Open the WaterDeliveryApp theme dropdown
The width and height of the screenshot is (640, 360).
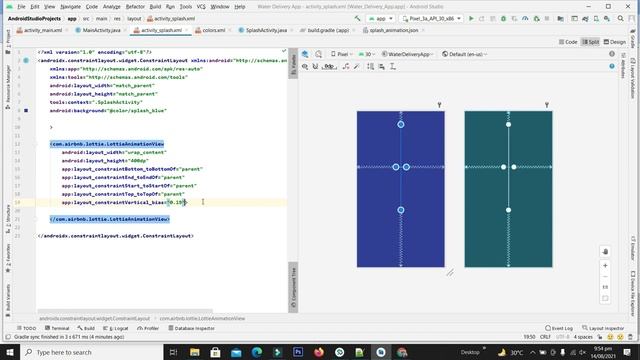pyautogui.click(x=407, y=54)
